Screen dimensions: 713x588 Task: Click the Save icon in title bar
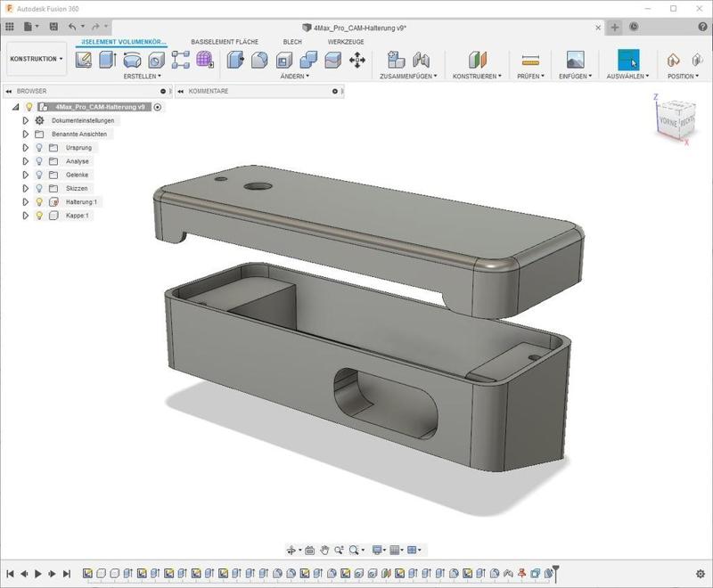point(53,27)
